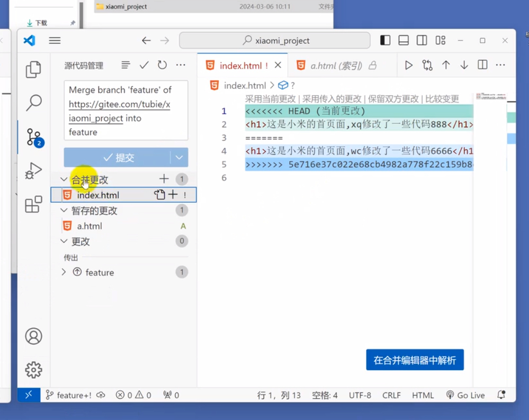
Task: Change language mode via HTML
Action: [x=423, y=395]
